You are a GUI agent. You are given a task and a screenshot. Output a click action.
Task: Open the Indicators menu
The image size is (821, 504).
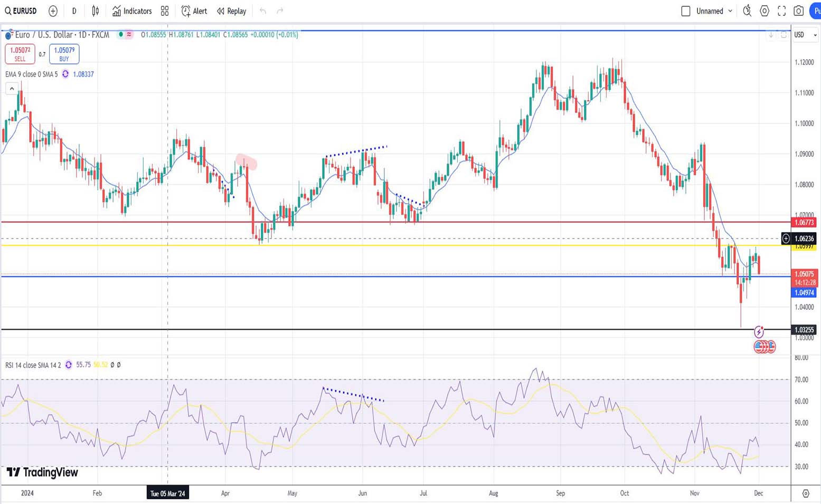point(132,11)
